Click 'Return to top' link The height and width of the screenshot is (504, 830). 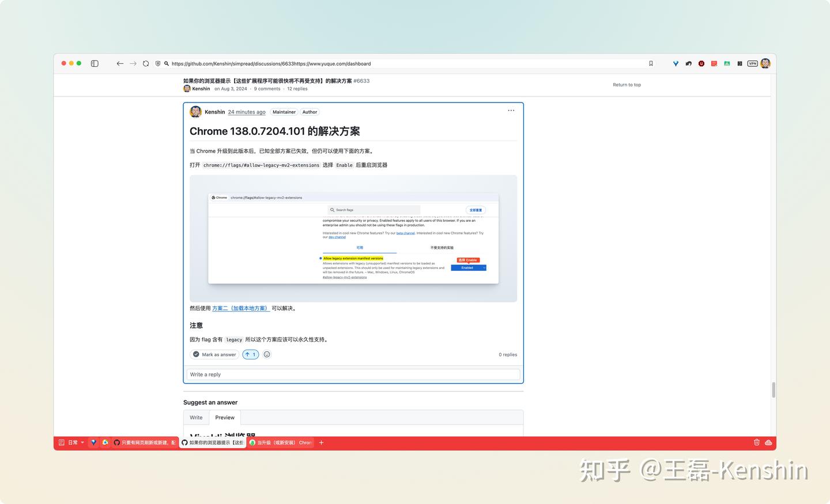coord(627,85)
